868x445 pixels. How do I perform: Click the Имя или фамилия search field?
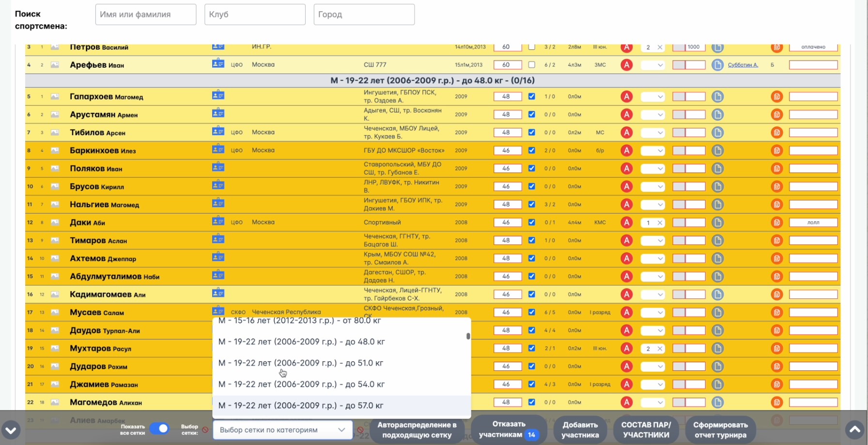145,14
